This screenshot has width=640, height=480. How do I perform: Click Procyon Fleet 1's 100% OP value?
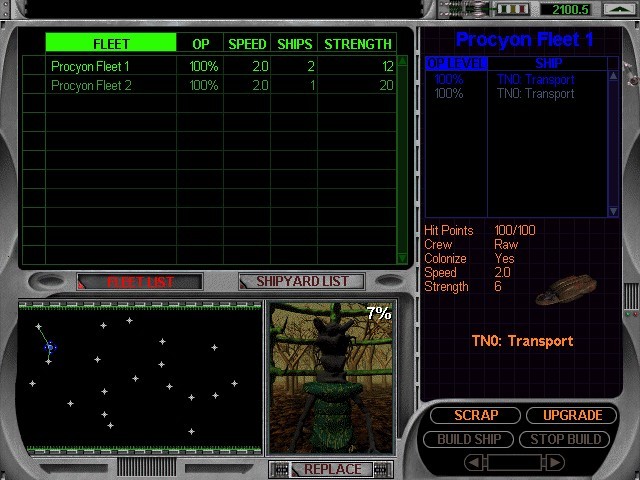click(x=204, y=66)
